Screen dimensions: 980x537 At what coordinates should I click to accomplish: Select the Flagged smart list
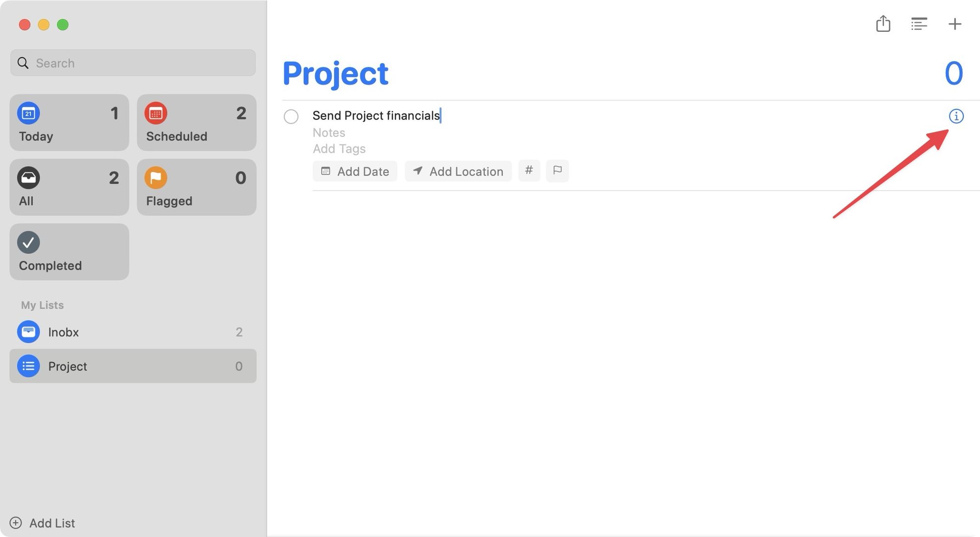pyautogui.click(x=196, y=187)
